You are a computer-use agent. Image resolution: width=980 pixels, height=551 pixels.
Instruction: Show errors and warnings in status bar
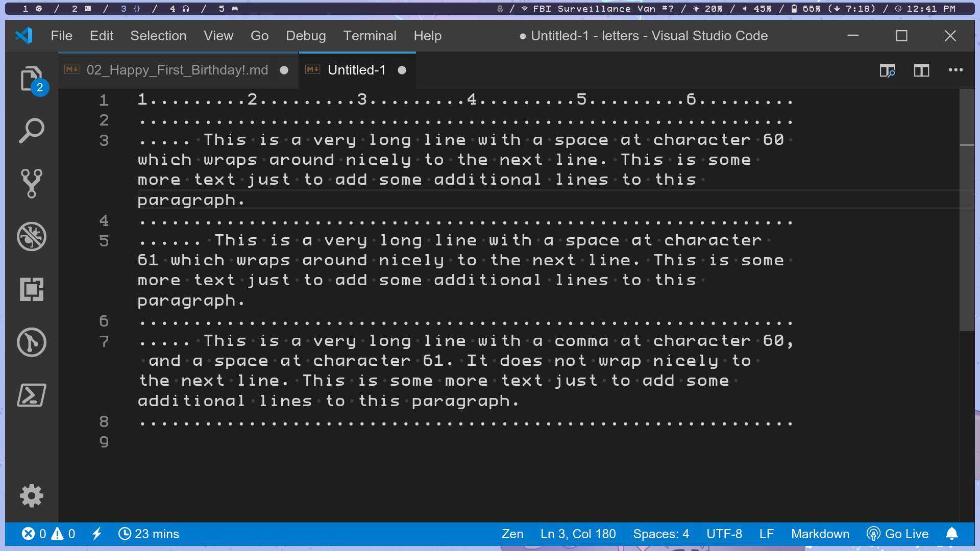pyautogui.click(x=48, y=534)
